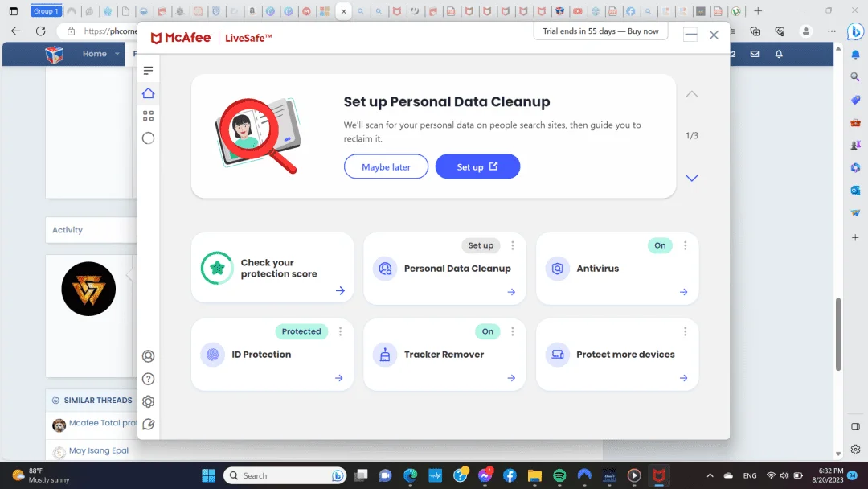Open arrow on Tracker Remover card

[x=511, y=378]
